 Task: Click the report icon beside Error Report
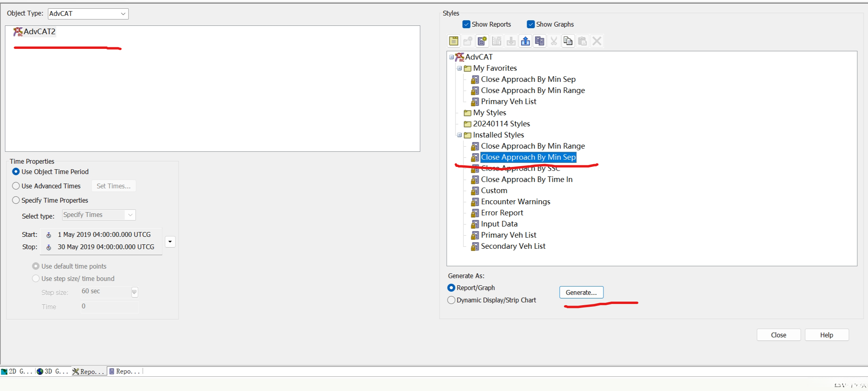pyautogui.click(x=475, y=213)
